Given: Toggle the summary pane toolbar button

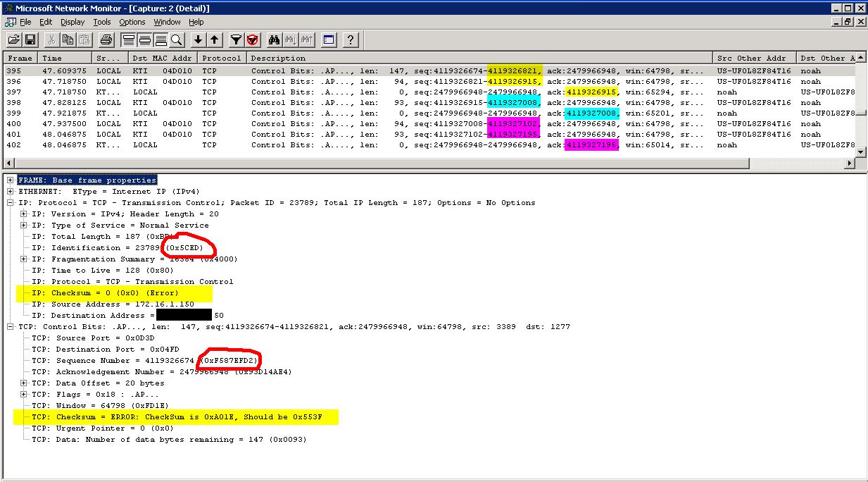Looking at the screenshot, I should [128, 39].
